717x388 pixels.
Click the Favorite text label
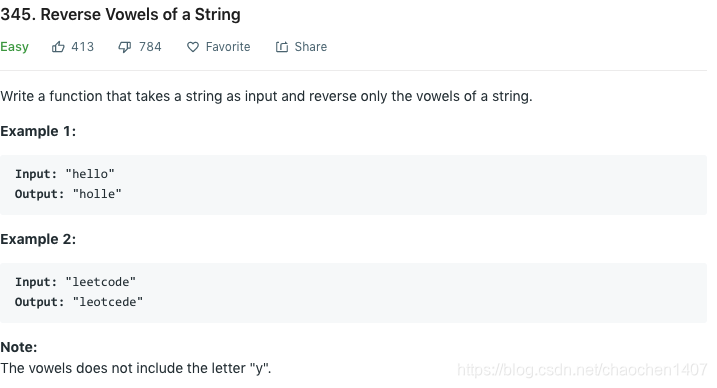(x=228, y=47)
